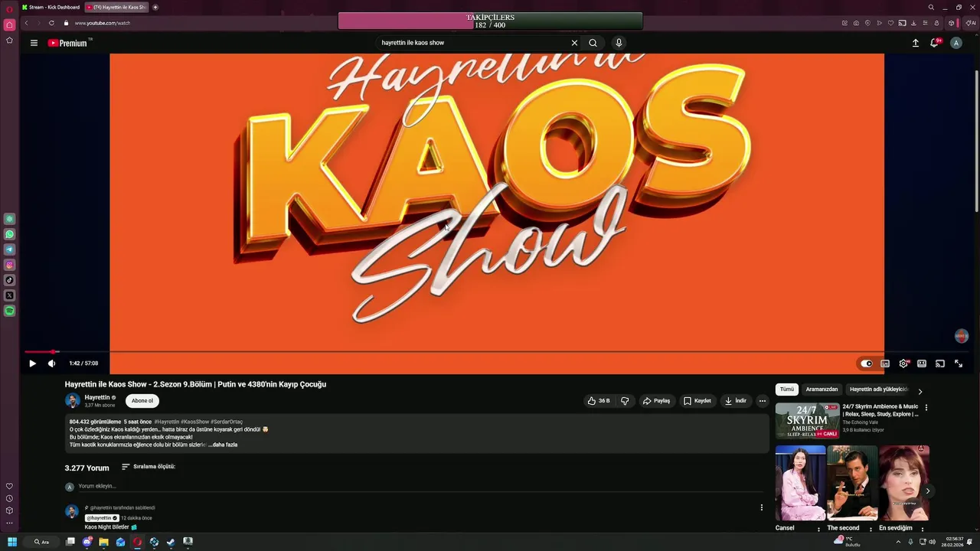
Task: Click the taskbar Ara search box
Action: coord(41,542)
